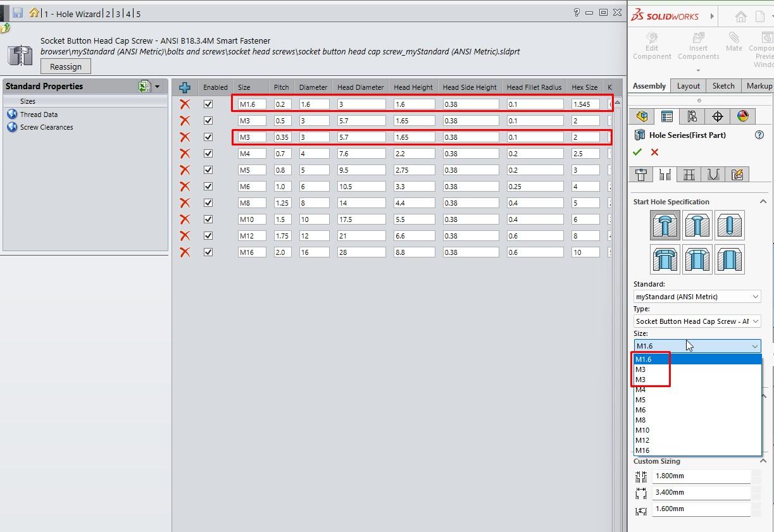Open the DimXpertManager crosshair tab
Image resolution: width=774 pixels, height=532 pixels.
[718, 116]
